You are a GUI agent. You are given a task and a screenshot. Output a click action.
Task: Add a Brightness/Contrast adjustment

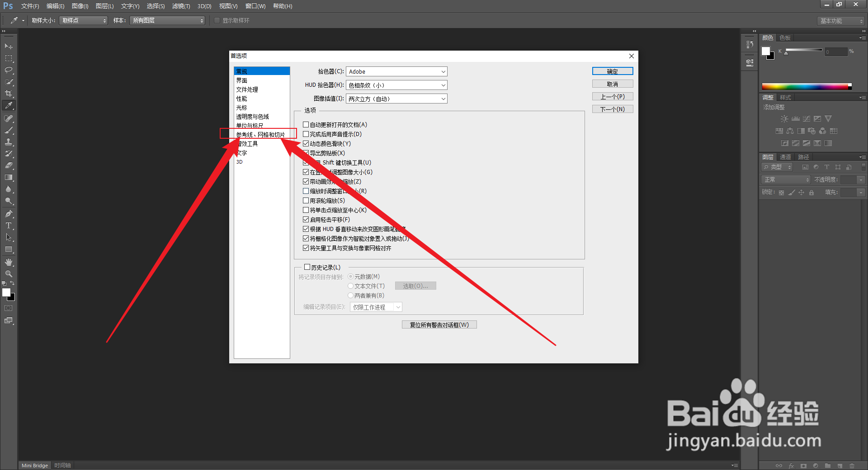[x=784, y=119]
